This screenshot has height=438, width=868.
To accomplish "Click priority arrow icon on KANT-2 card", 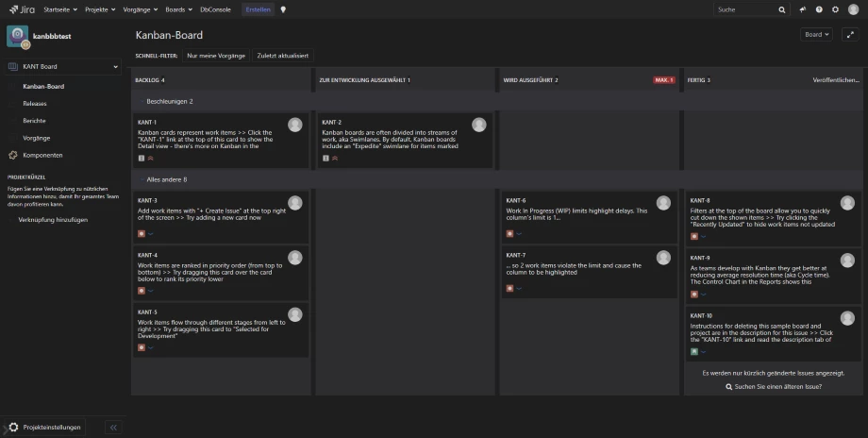I will pyautogui.click(x=334, y=159).
